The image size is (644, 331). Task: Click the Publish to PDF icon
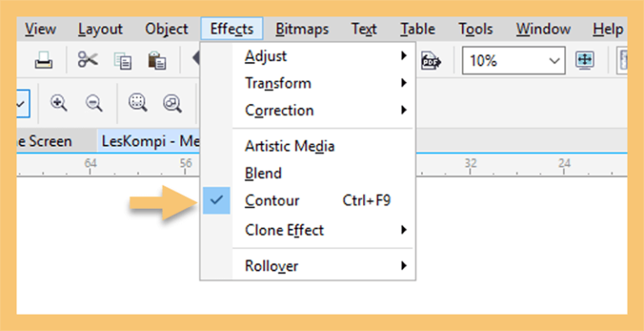pyautogui.click(x=430, y=61)
